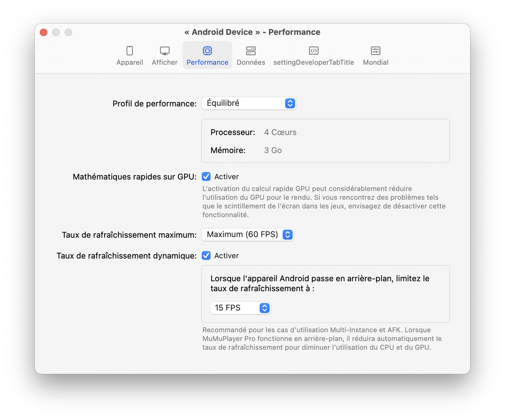
Task: Click the settingDeveloperTabTitle code icon
Action: pos(313,51)
